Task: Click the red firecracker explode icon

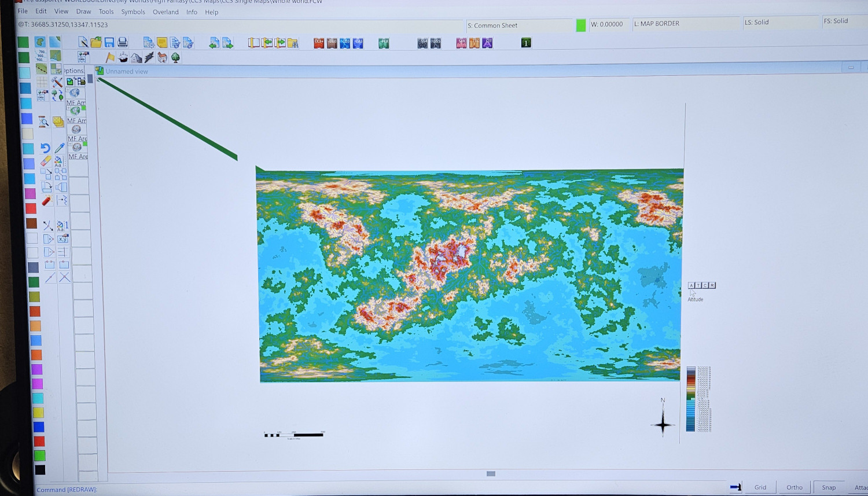Action: pyautogui.click(x=46, y=200)
